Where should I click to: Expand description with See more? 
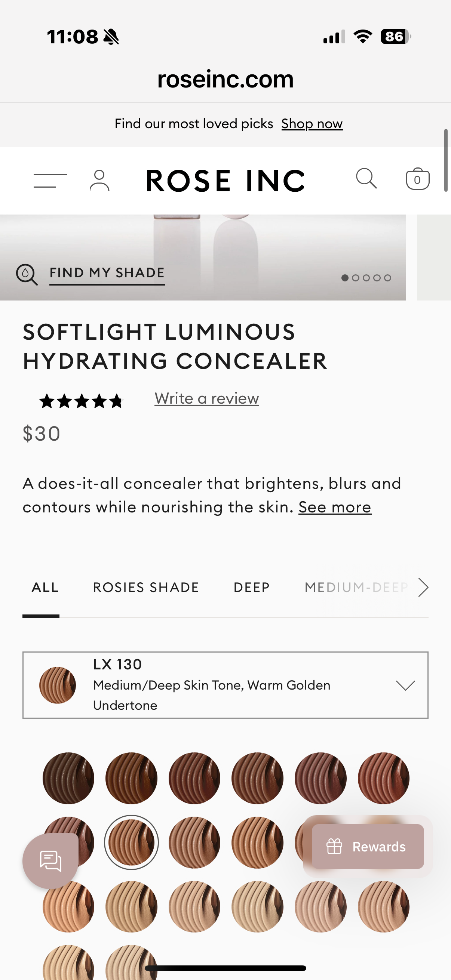point(335,507)
